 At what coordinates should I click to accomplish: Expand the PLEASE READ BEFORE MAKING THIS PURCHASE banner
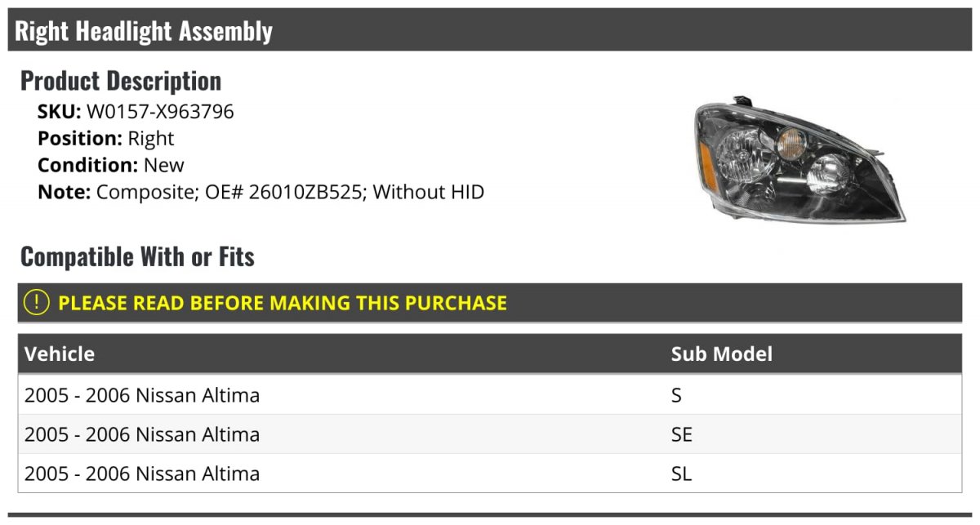(x=490, y=303)
